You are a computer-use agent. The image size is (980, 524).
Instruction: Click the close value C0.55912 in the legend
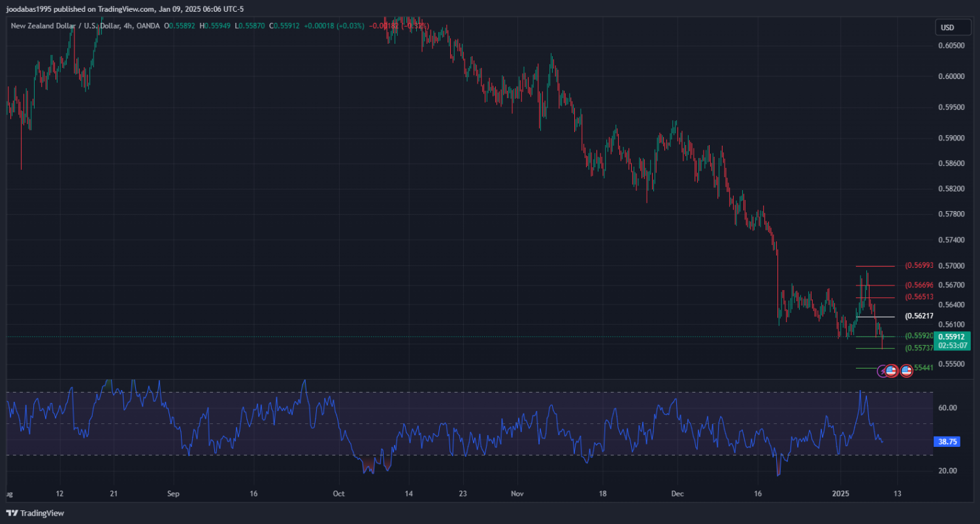[x=286, y=26]
